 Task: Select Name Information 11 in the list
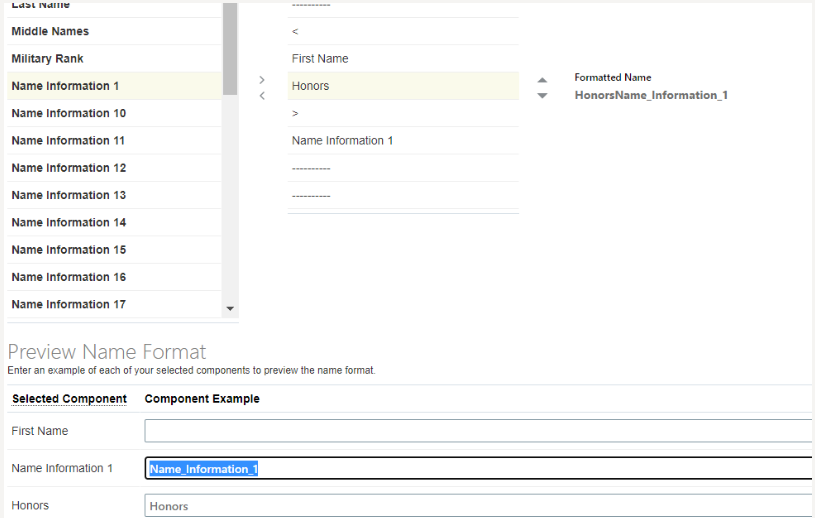[x=114, y=141]
